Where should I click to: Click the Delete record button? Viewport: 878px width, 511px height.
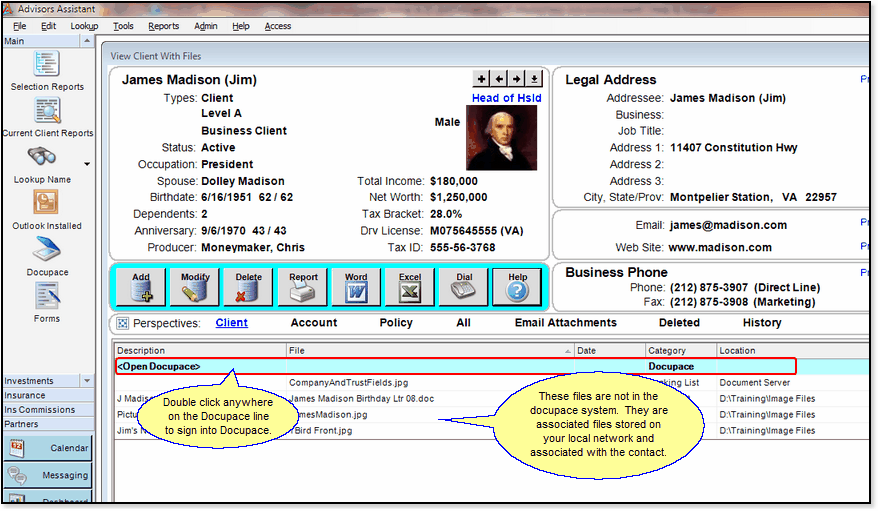248,287
